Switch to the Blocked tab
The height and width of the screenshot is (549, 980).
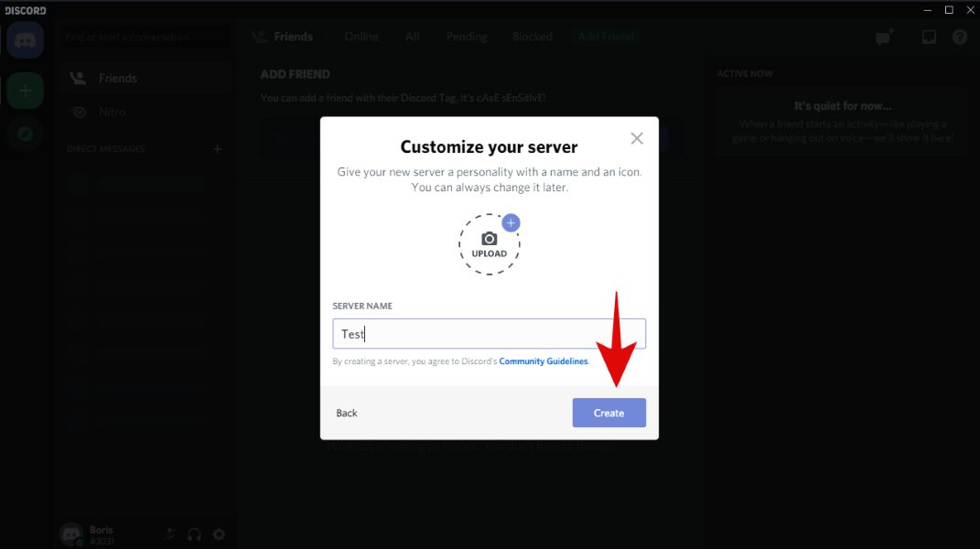532,37
